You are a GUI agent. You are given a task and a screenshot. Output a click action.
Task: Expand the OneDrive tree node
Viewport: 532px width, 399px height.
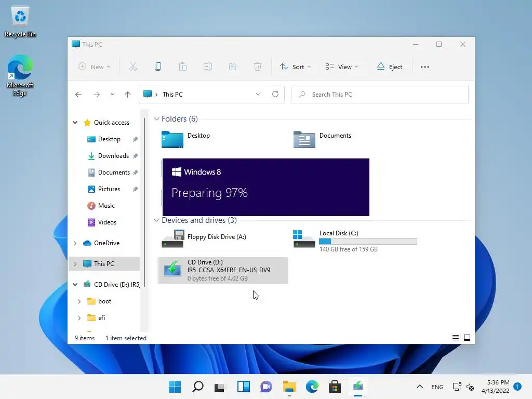click(75, 243)
